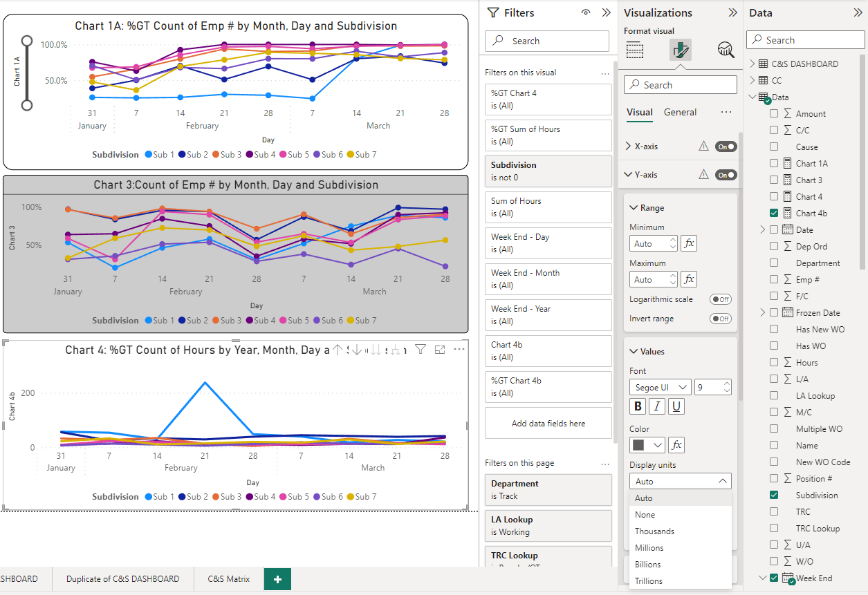Choose Billions in Display units list

click(x=681, y=564)
